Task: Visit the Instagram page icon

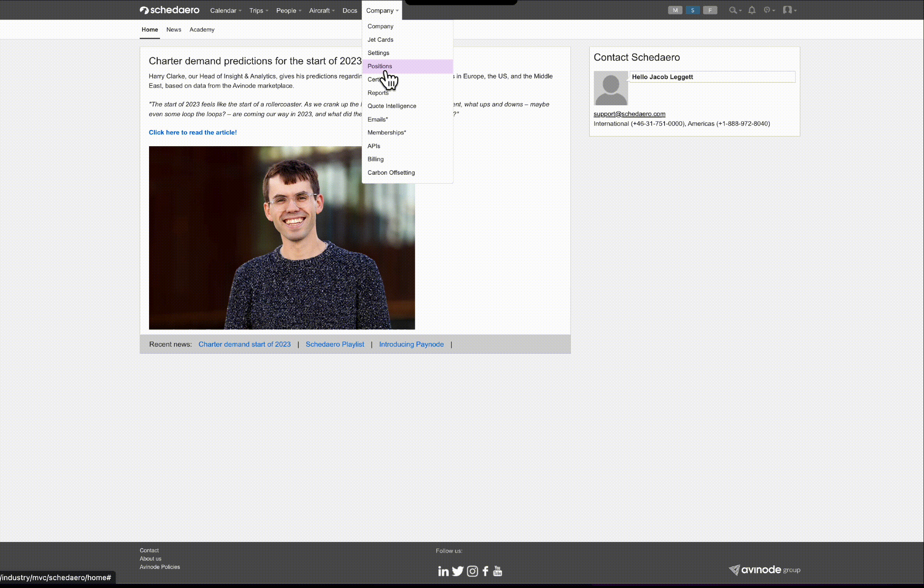Action: (472, 571)
